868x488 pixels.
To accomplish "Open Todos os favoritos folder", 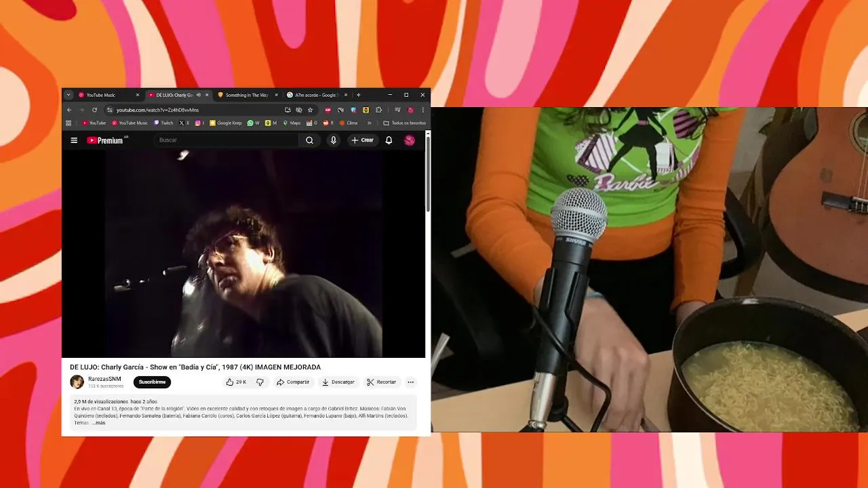I will tap(405, 123).
